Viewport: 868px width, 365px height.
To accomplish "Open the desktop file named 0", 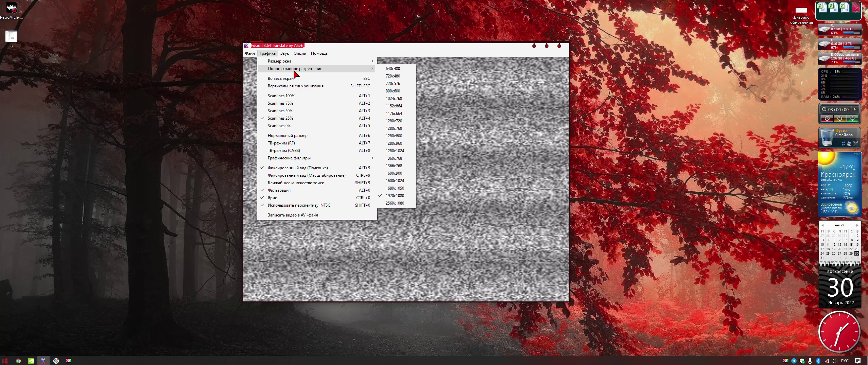I will (11, 39).
